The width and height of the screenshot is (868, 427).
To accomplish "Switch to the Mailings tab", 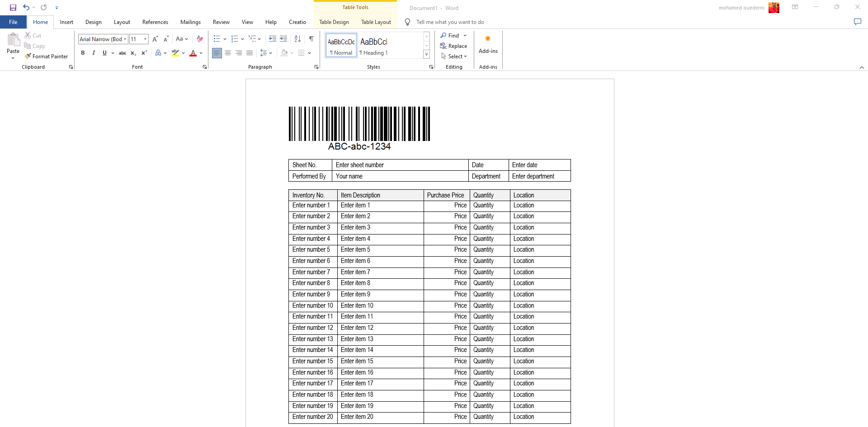I will click(190, 22).
